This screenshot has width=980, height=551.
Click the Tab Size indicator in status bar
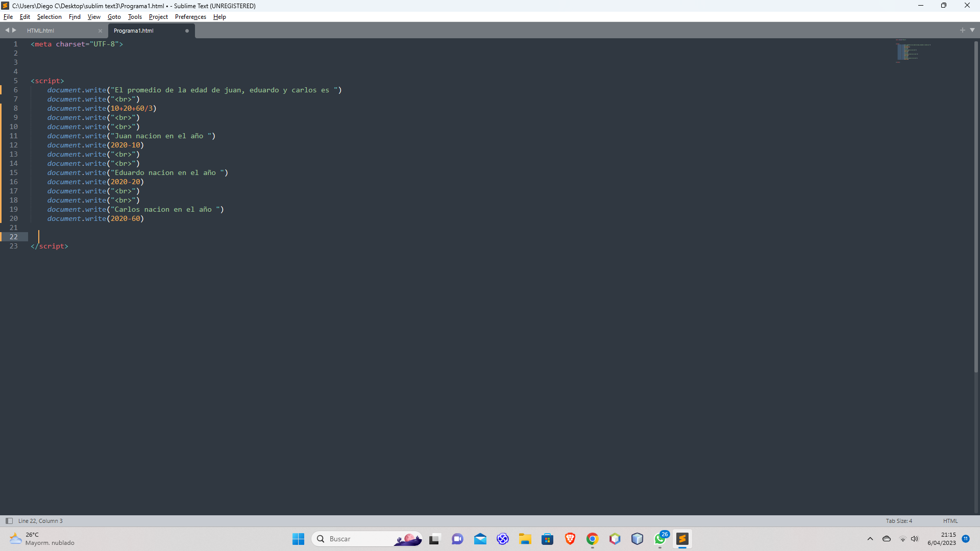[899, 520]
